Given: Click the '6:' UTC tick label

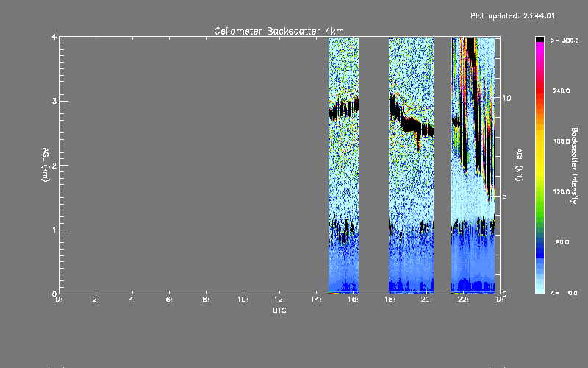Looking at the screenshot, I should point(170,300).
